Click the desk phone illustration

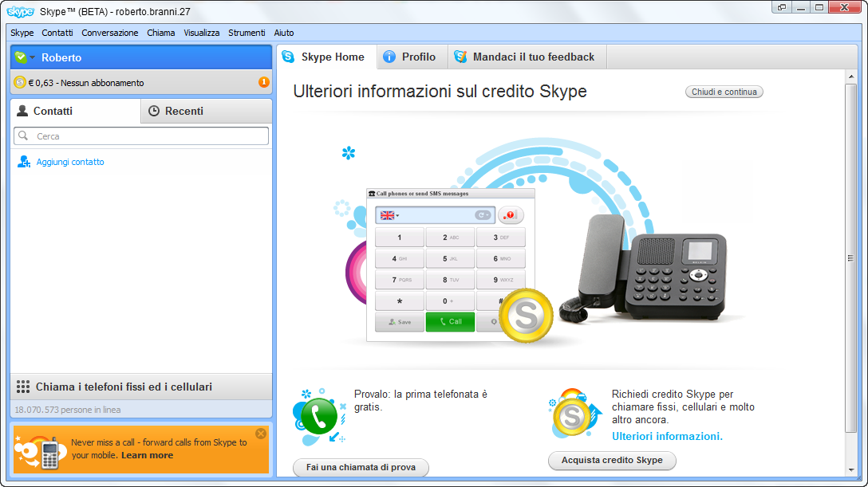(643, 268)
